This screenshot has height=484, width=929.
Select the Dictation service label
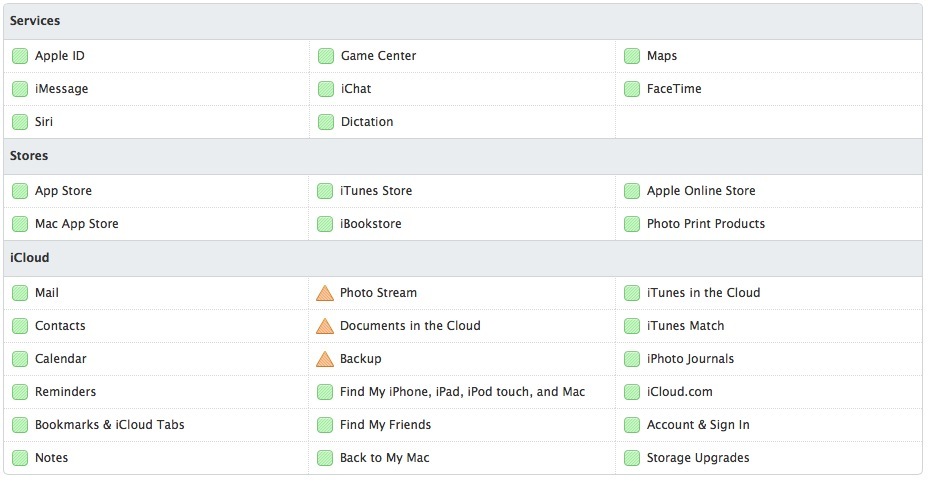tap(367, 121)
